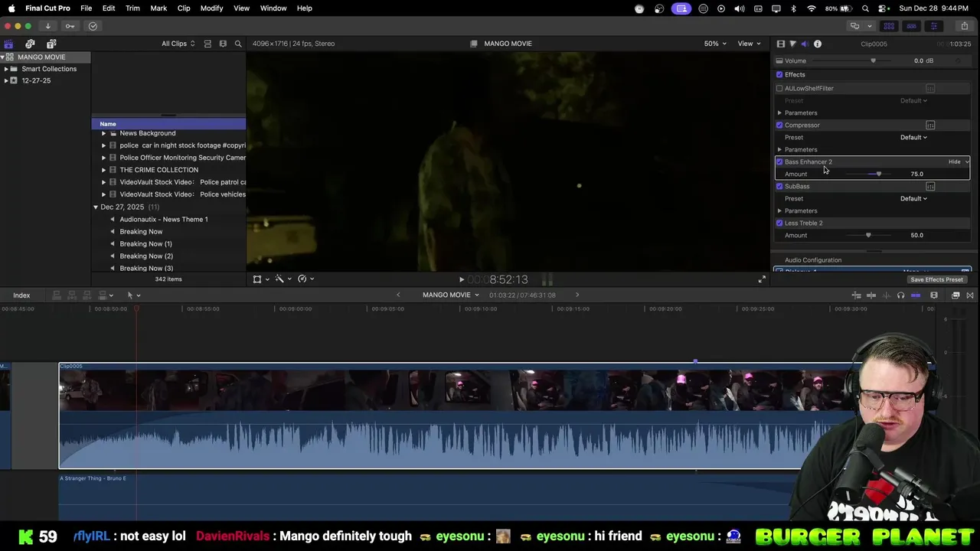Open the Modify menu
980x551 pixels.
point(211,8)
